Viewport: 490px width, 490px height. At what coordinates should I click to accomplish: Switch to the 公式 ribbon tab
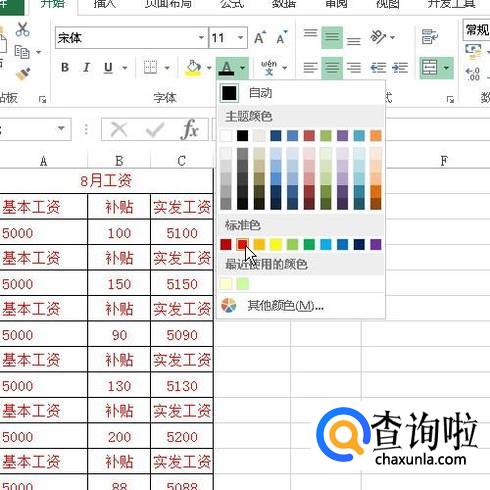(232, 4)
